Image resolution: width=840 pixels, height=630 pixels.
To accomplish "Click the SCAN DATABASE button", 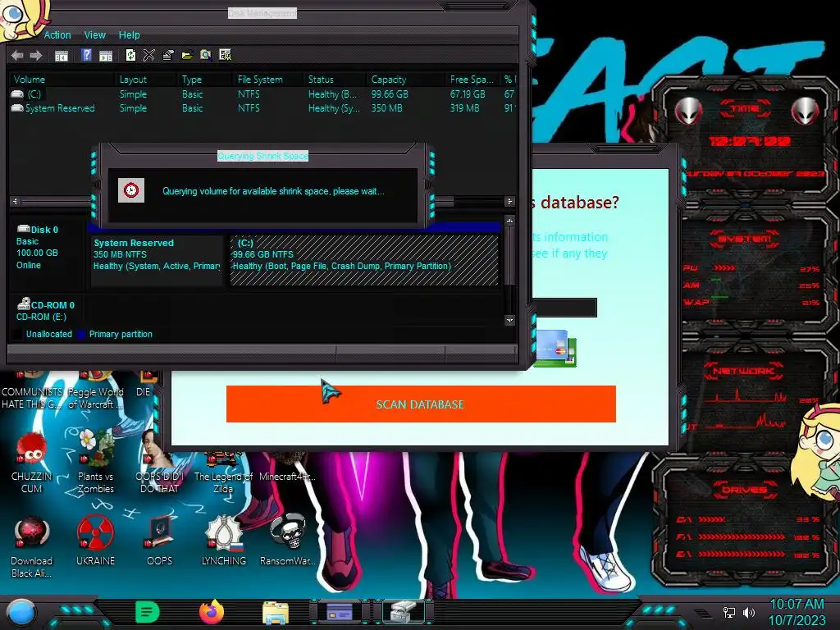I will [421, 404].
